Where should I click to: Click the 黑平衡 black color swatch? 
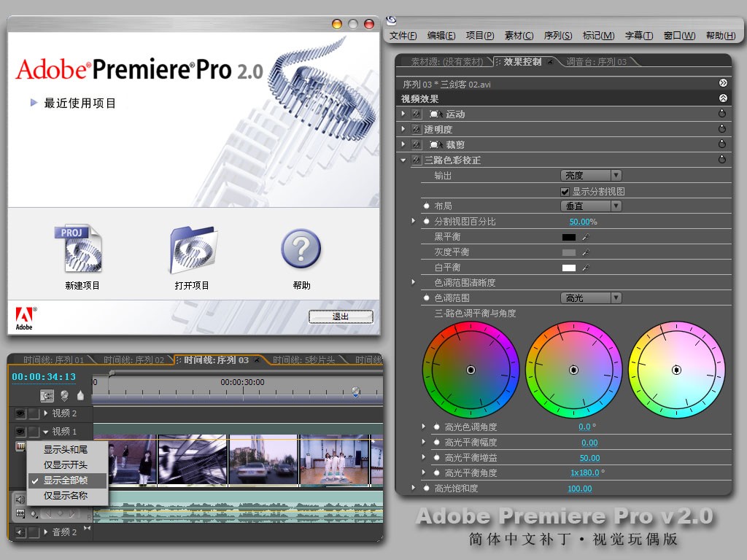[569, 237]
